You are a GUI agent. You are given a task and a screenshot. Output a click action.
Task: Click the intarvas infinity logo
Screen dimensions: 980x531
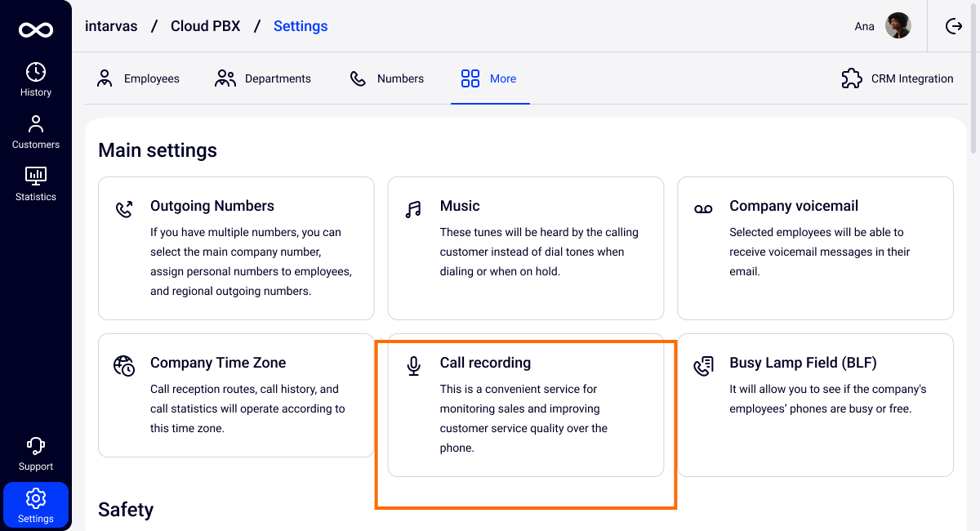click(x=36, y=30)
